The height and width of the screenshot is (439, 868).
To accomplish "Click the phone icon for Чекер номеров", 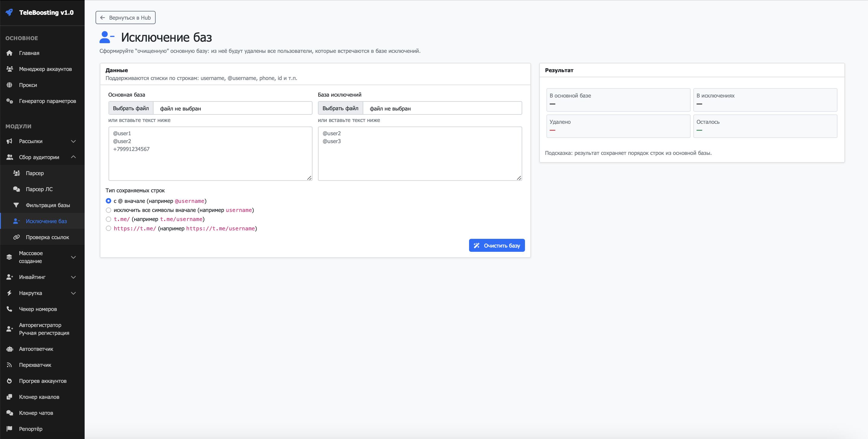I will [9, 309].
